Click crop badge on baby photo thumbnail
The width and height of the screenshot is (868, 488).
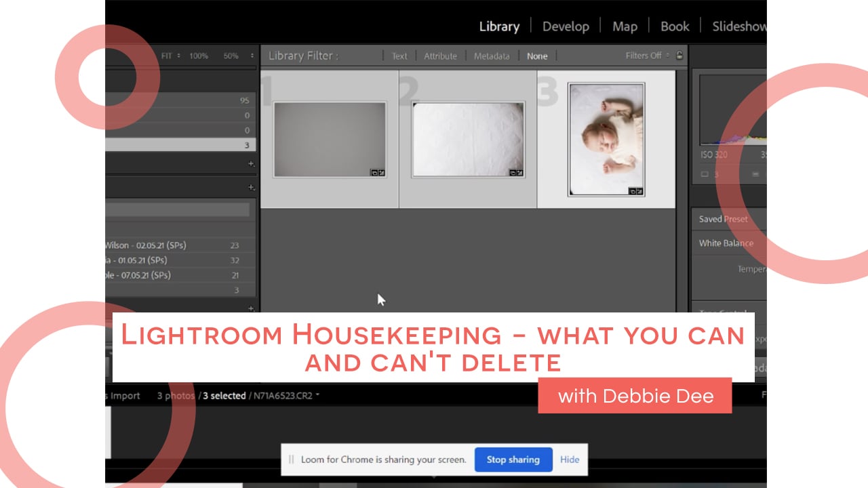coord(632,192)
